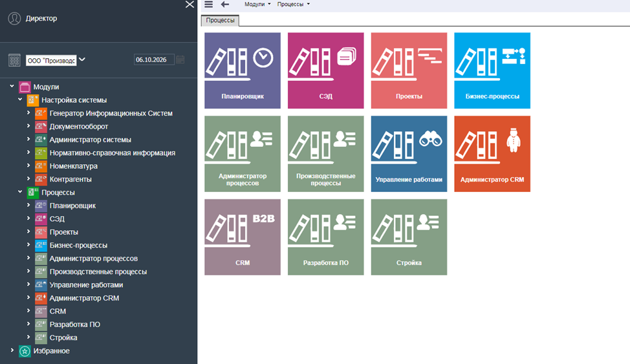Image resolution: width=630 pixels, height=364 pixels.
Task: Expand the Планировщик tree node
Action: 28,205
